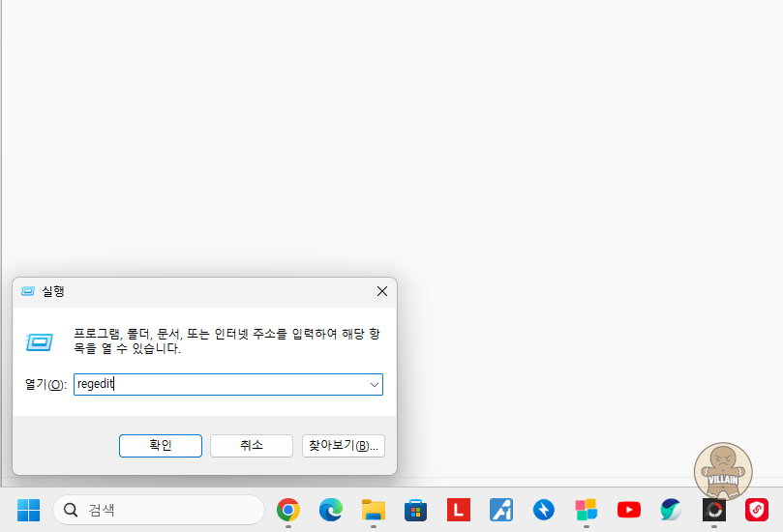This screenshot has width=783, height=532.
Task: Launch the red L app icon
Action: 459,510
